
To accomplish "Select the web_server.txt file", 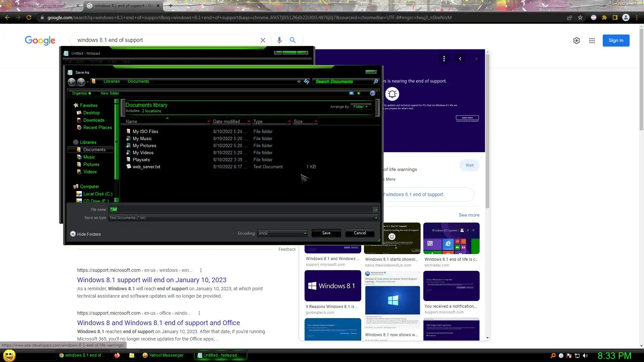I will (146, 167).
